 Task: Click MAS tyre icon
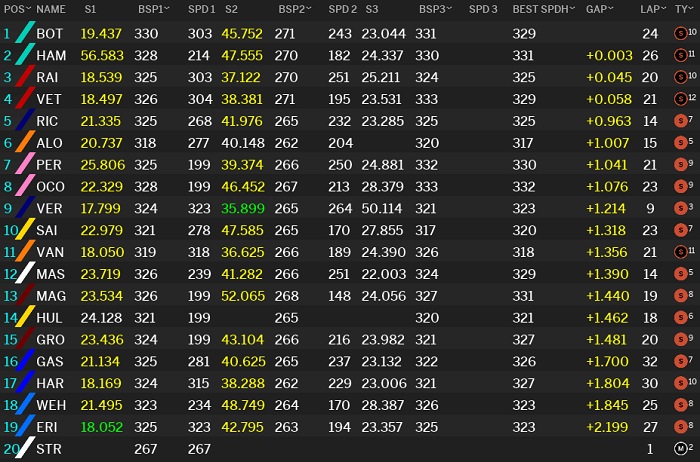tap(680, 274)
